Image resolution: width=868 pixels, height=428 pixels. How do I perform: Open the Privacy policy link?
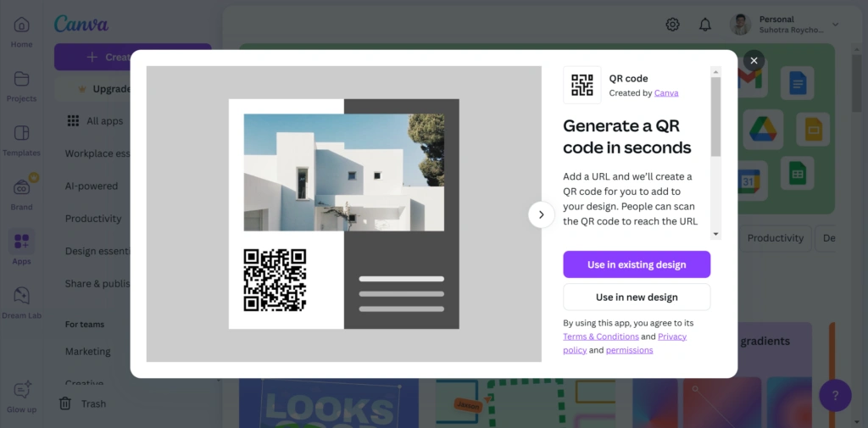[x=671, y=336]
